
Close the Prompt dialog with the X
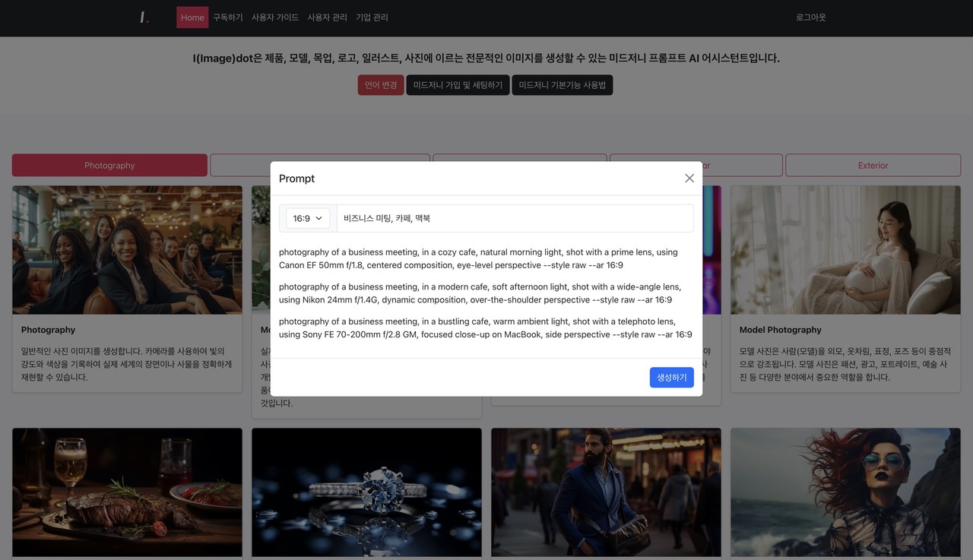click(689, 178)
